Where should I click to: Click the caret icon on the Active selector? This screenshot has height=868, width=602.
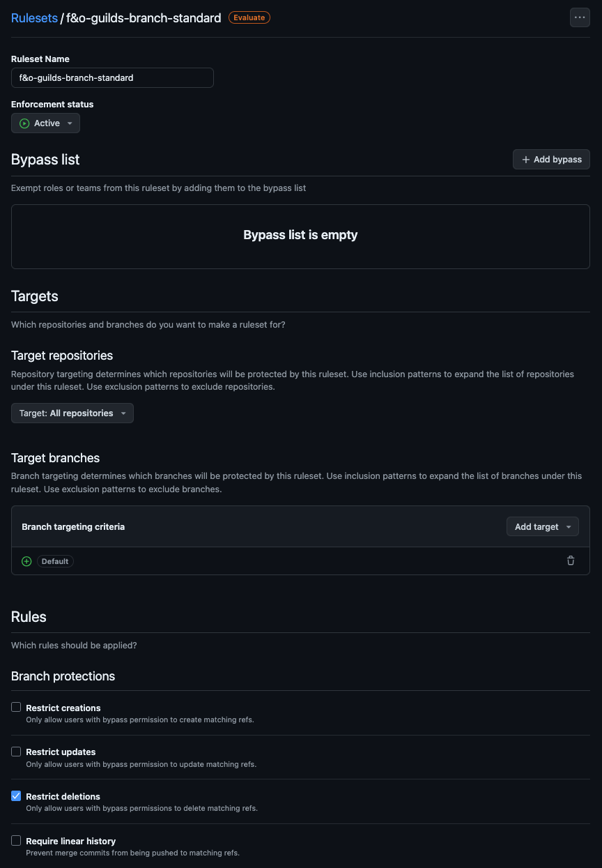[69, 123]
